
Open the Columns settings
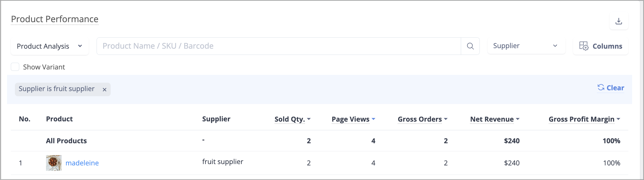coord(601,46)
